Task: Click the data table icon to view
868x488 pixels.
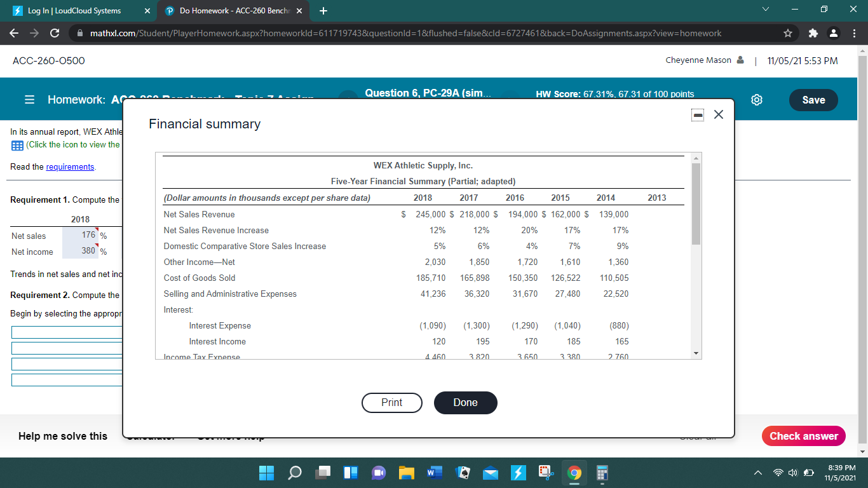Action: [17, 145]
